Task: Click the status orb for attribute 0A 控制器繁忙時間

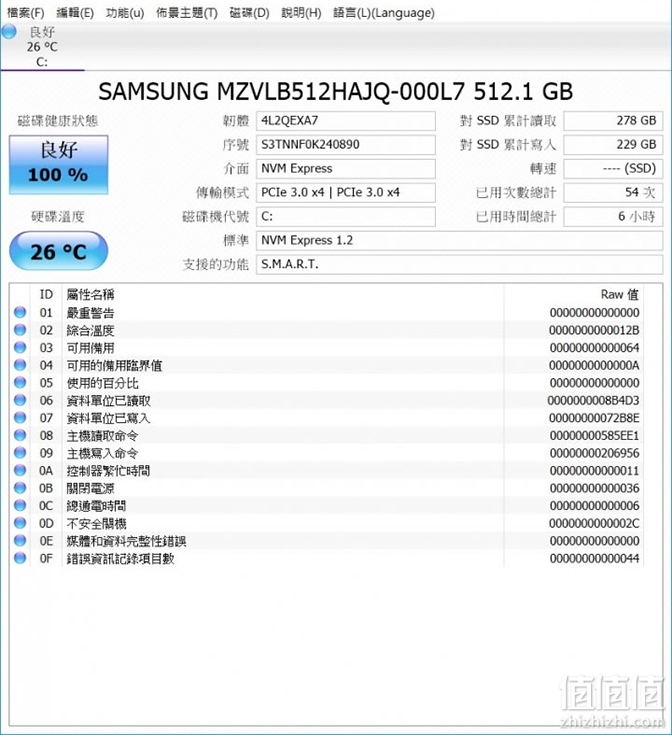Action: tap(20, 470)
